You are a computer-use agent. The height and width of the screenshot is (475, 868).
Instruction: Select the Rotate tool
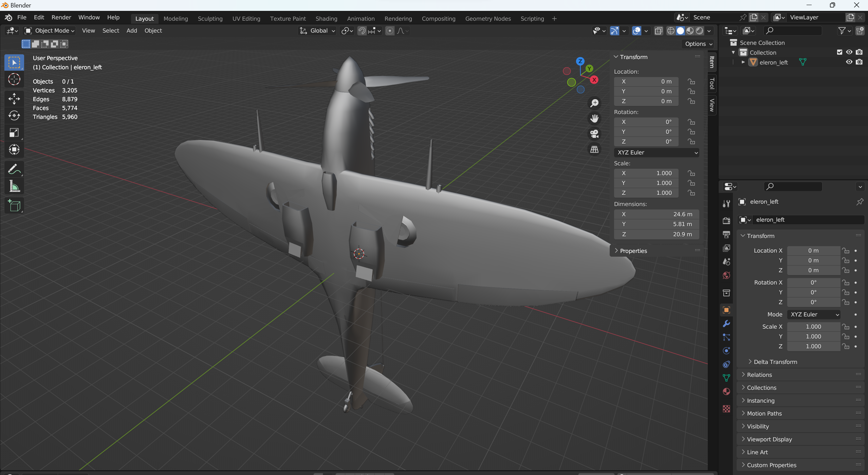(x=14, y=116)
